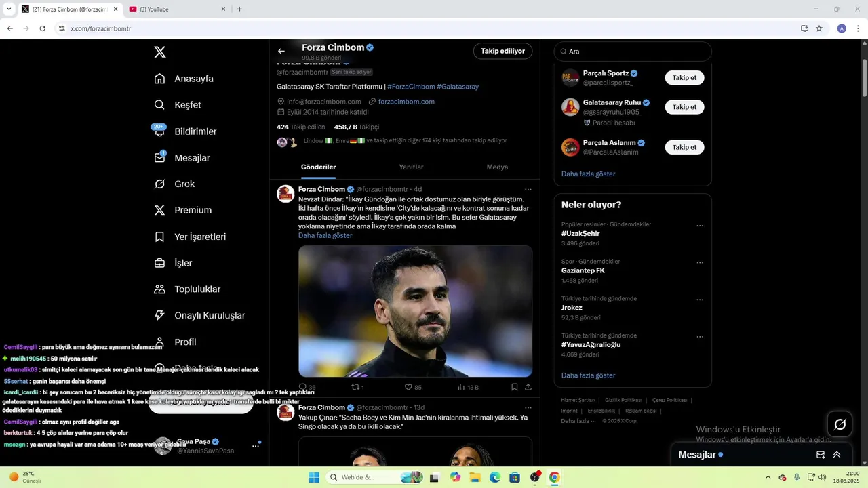Open the #UzakŞehir trending topic
The width and height of the screenshot is (868, 488).
click(580, 234)
